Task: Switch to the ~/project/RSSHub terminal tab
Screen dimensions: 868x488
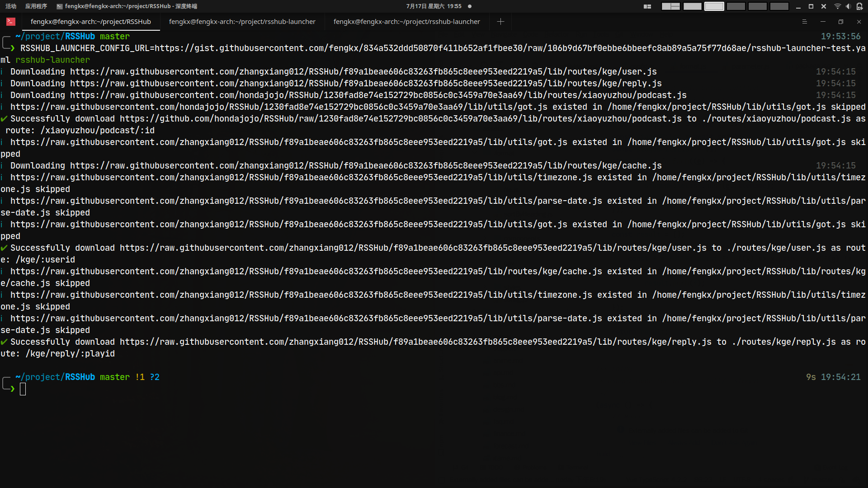Action: pos(90,22)
